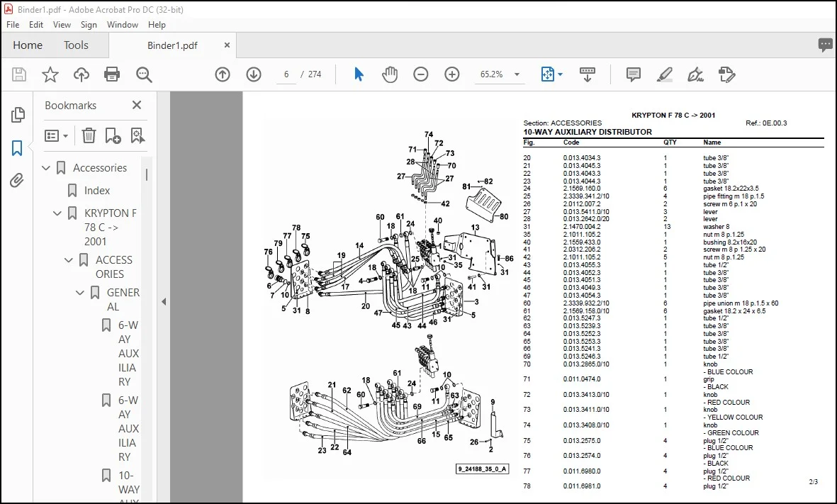Click the Code column header
The height and width of the screenshot is (504, 837).
(x=571, y=142)
